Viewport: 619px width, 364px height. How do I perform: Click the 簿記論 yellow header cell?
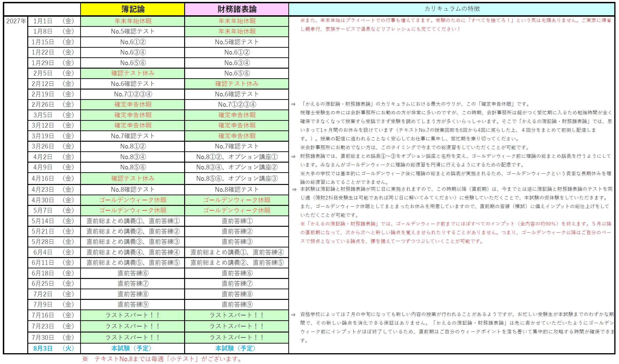pos(133,9)
